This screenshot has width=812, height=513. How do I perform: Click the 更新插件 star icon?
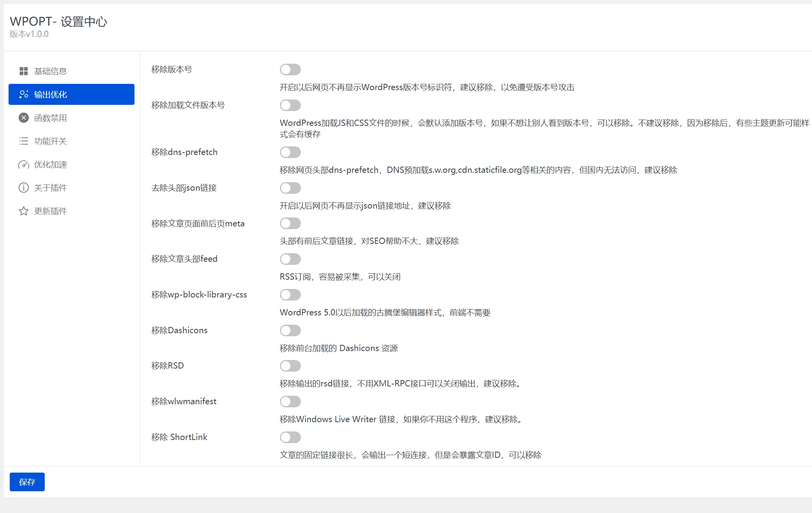point(24,211)
